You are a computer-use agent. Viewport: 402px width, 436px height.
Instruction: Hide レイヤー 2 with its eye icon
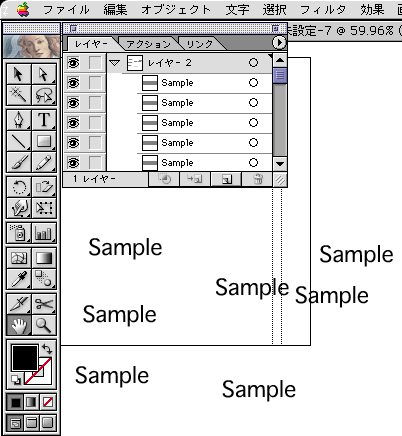74,63
